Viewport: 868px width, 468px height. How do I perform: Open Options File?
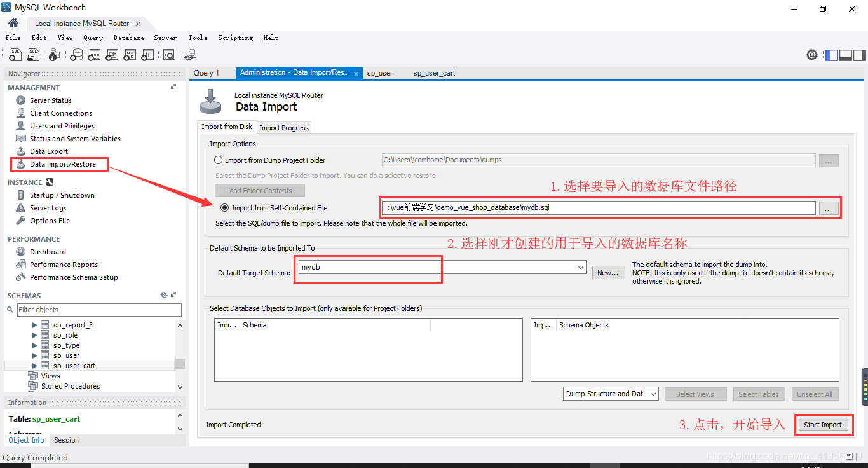click(x=50, y=221)
